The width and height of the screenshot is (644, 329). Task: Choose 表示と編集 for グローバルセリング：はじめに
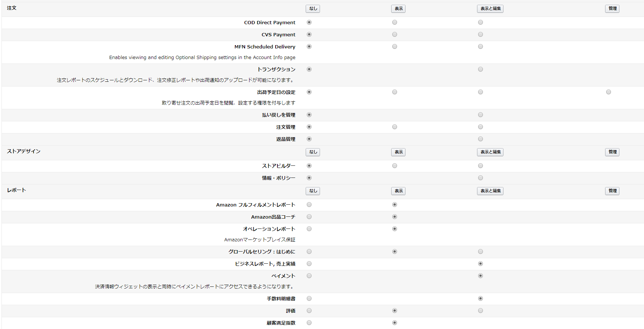480,252
